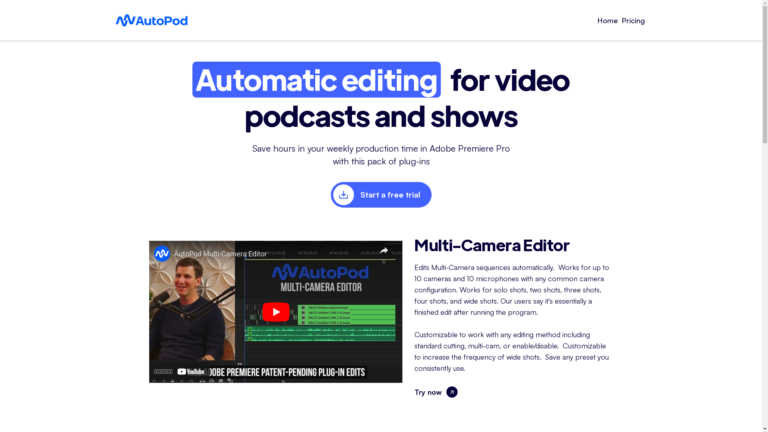Screen dimensions: 768x432
Task: Play the AutoPod Multi-Camera Editor video
Action: coord(276,312)
